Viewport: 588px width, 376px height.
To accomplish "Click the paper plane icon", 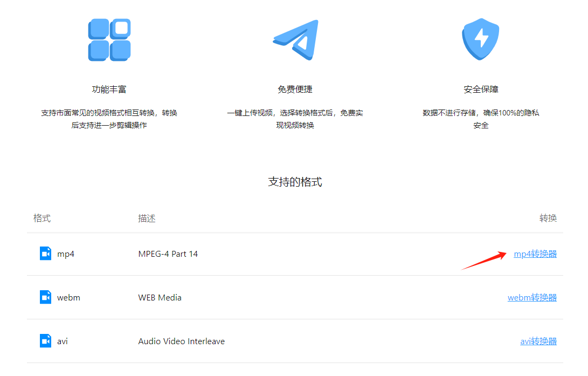I will point(296,40).
